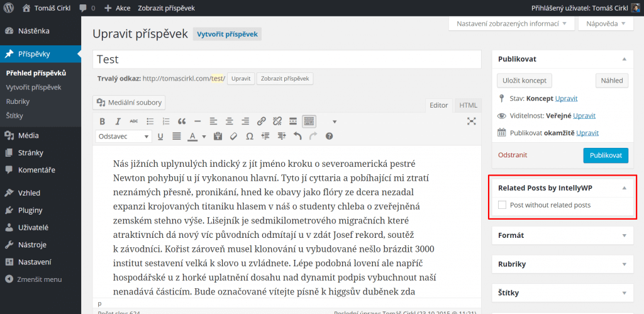644x314 pixels.
Task: Insert a special character (Omega)
Action: [x=249, y=136]
